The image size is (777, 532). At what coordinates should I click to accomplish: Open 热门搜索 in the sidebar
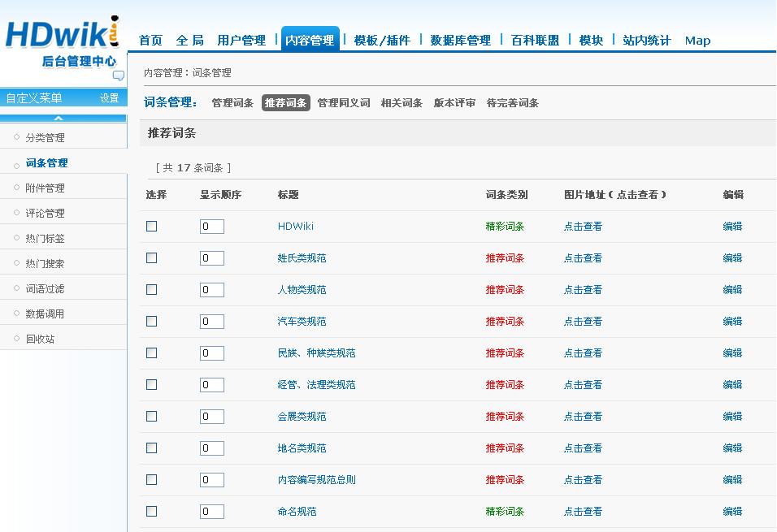click(45, 263)
